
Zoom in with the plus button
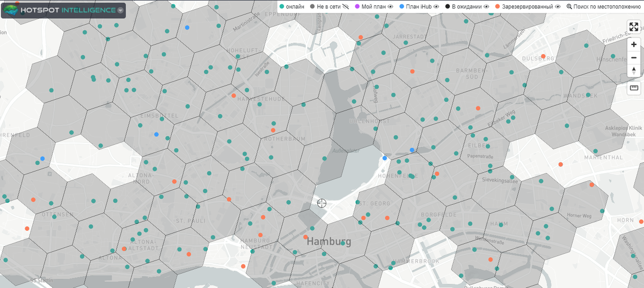tap(634, 45)
